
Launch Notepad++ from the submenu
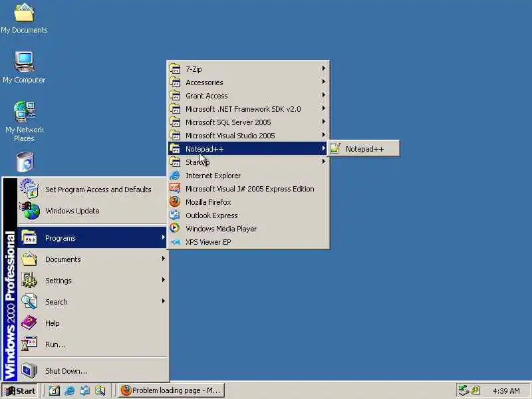[x=363, y=148]
